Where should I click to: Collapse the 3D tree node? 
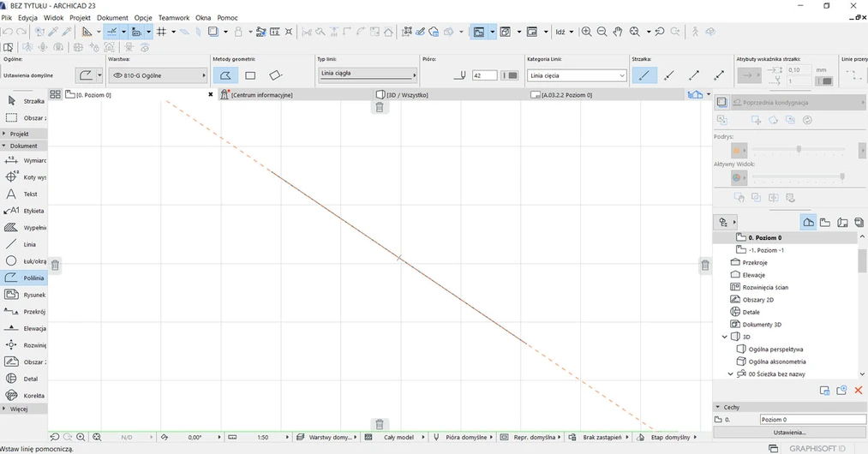click(x=725, y=337)
